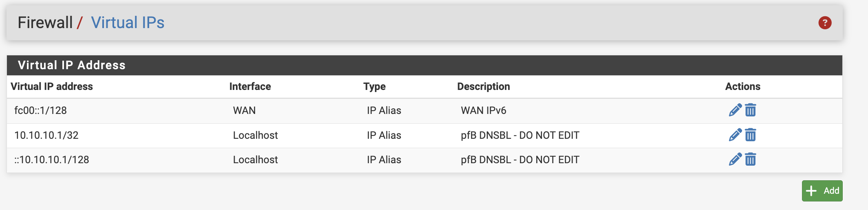Viewport: 868px width, 210px height.
Task: Select the 10.10.10.1/32 address cell
Action: [46, 136]
